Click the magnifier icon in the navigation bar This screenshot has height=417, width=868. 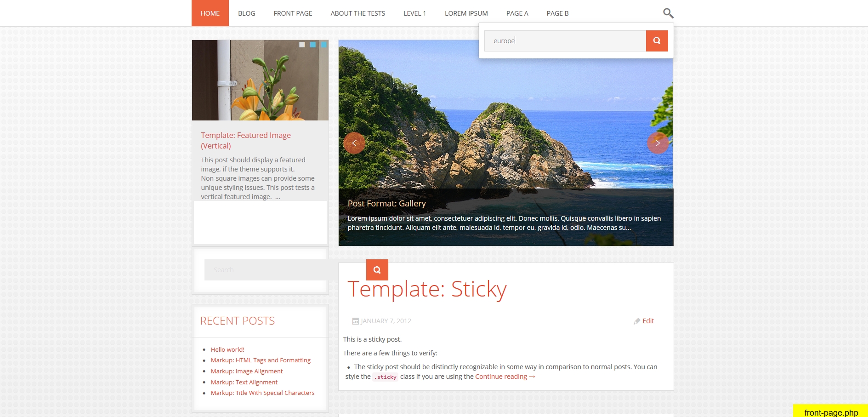(668, 13)
